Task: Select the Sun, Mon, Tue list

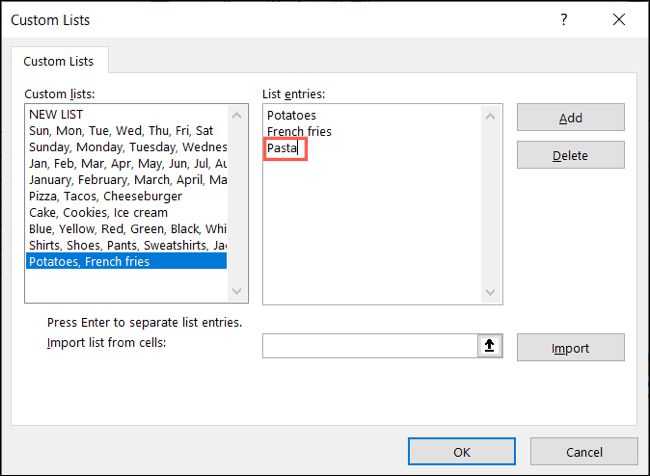Action: [x=120, y=131]
